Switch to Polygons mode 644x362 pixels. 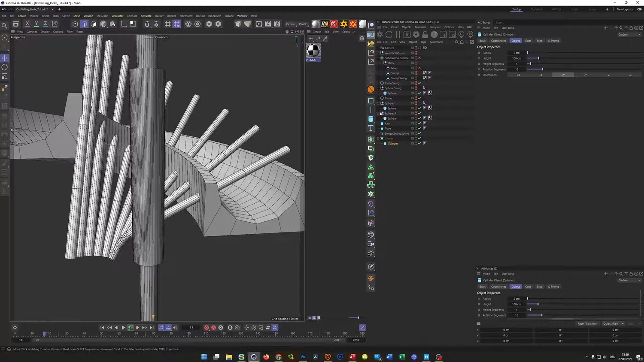(94, 24)
